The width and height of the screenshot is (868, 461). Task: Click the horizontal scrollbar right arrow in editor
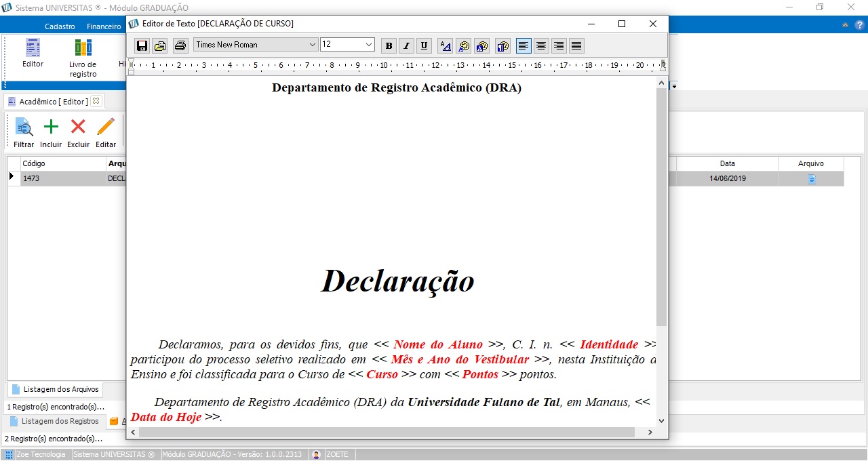tap(650, 432)
